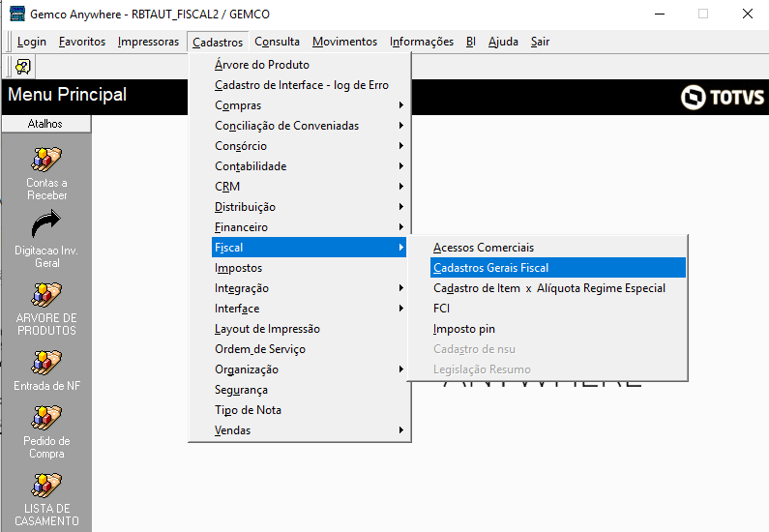Viewport: 769px width, 532px height.
Task: Open the Favoritos menu
Action: coord(82,42)
